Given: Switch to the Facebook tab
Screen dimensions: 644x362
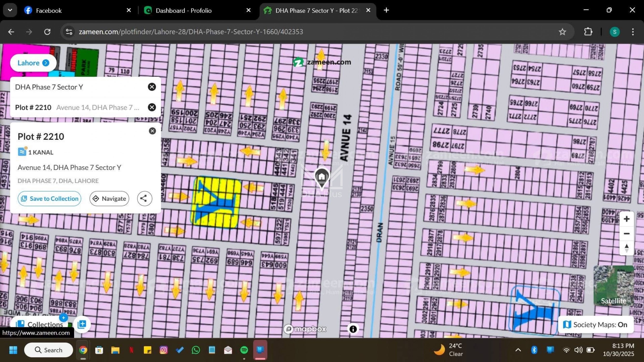Looking at the screenshot, I should click(49, 10).
